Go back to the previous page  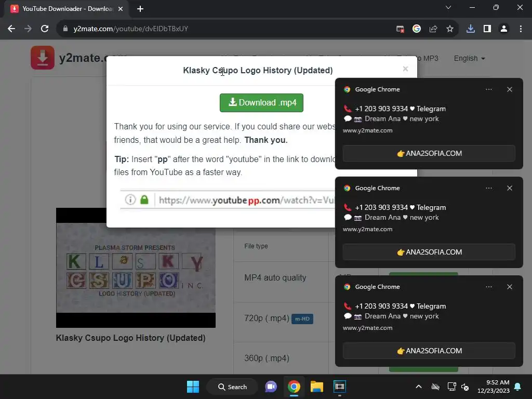[x=11, y=29]
